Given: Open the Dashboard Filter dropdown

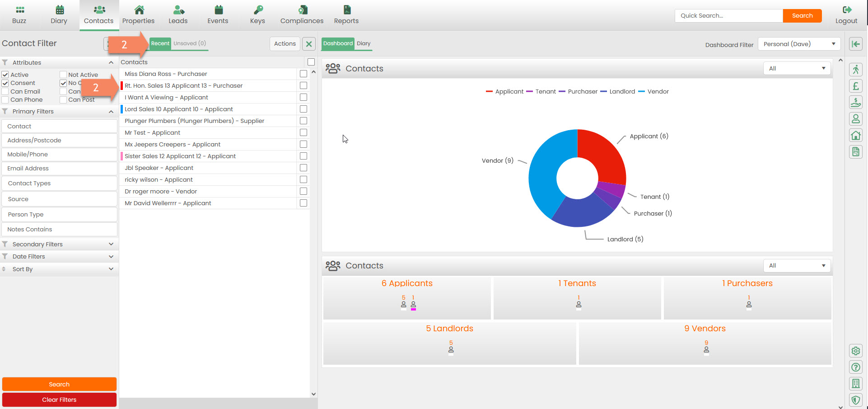Looking at the screenshot, I should 798,44.
